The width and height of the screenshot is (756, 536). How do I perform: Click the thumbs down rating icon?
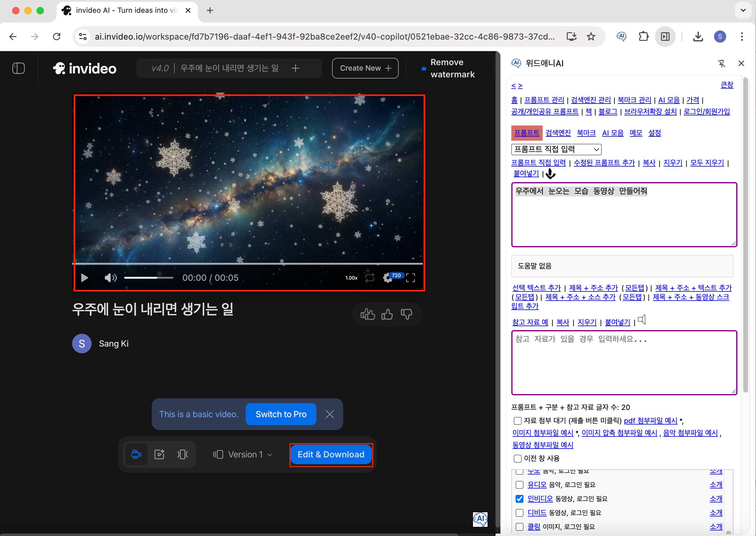(x=406, y=314)
